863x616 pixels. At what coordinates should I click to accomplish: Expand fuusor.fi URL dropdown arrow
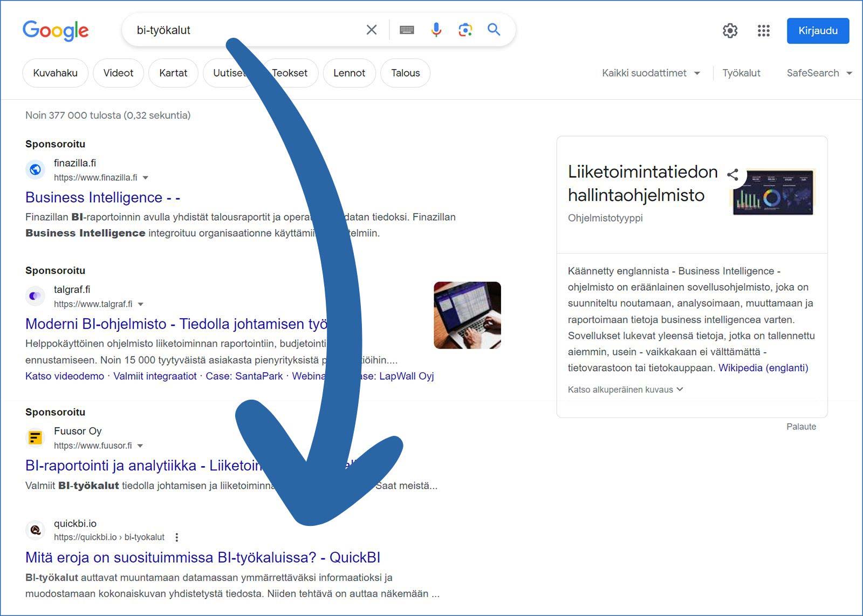click(140, 446)
